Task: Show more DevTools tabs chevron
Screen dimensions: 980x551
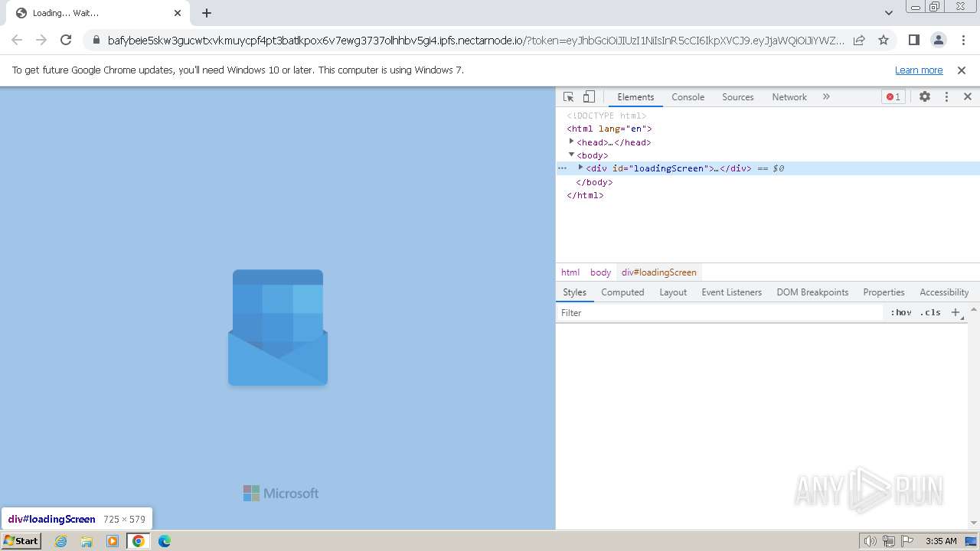Action: pos(826,97)
